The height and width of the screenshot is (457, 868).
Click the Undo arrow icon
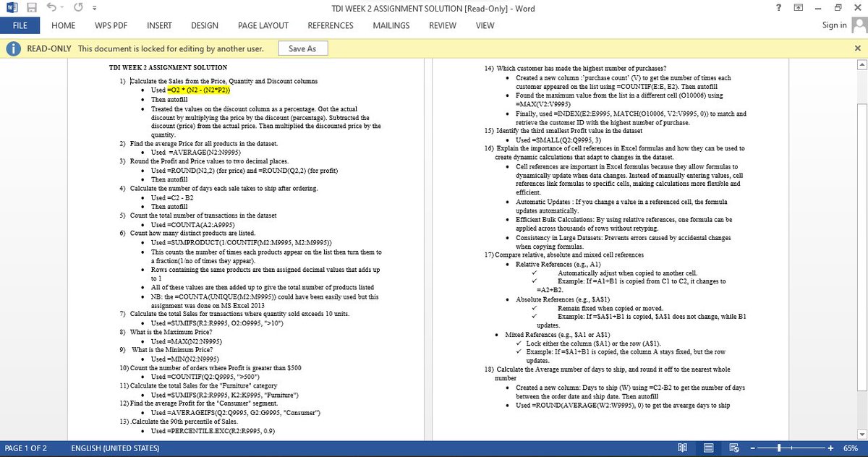click(x=51, y=8)
